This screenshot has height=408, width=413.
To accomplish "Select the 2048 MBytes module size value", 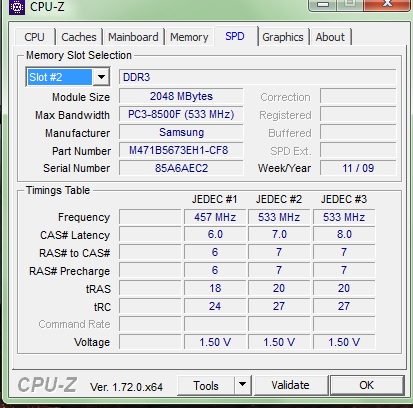I will click(181, 96).
